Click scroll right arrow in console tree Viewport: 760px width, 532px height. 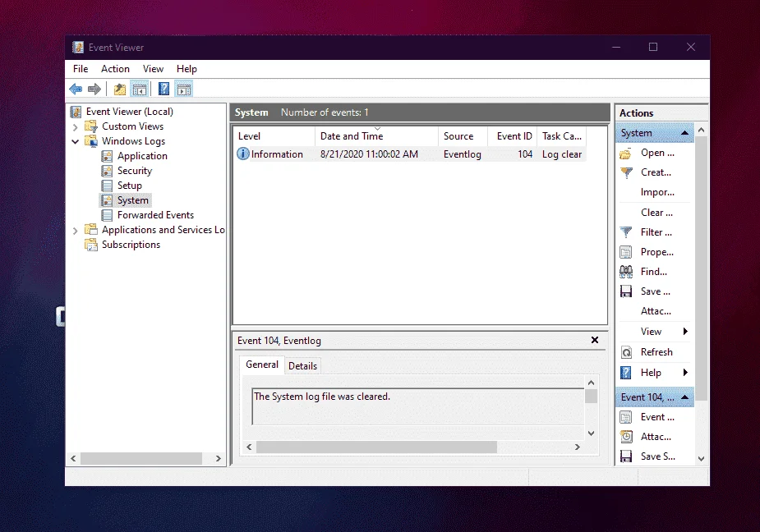pos(218,458)
